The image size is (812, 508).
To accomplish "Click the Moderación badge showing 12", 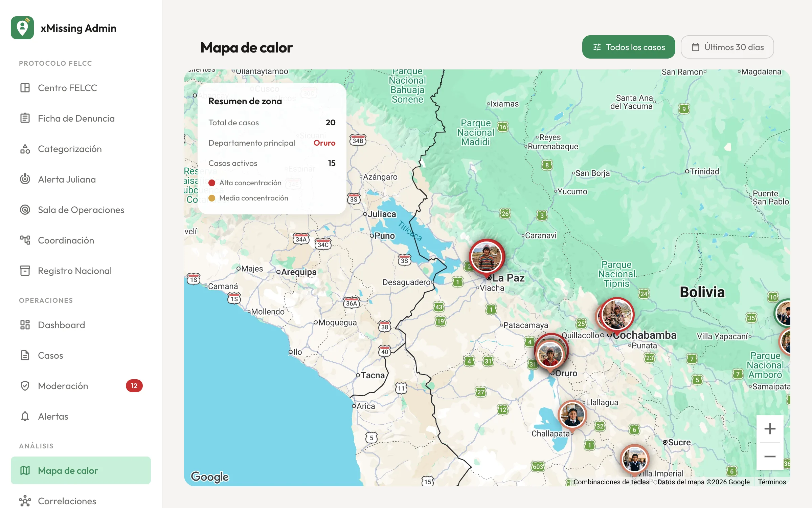I will click(x=134, y=386).
